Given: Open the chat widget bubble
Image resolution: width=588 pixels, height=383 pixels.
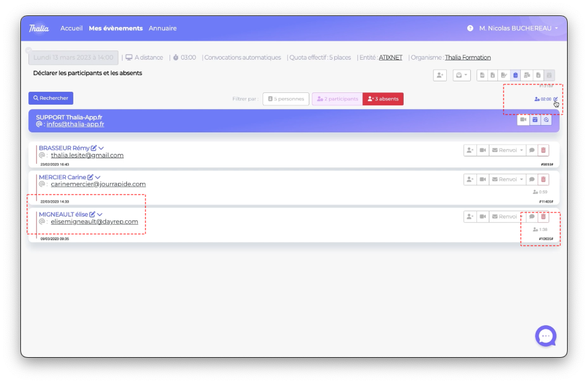Looking at the screenshot, I should pyautogui.click(x=545, y=336).
